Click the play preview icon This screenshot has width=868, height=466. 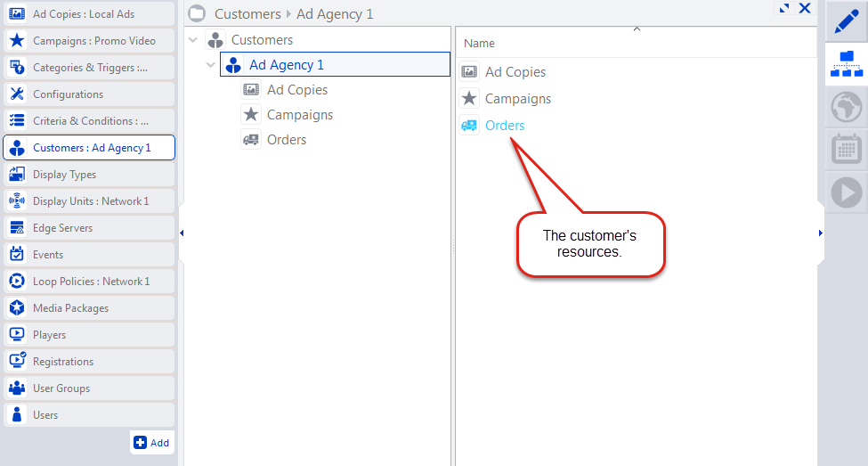pyautogui.click(x=847, y=192)
